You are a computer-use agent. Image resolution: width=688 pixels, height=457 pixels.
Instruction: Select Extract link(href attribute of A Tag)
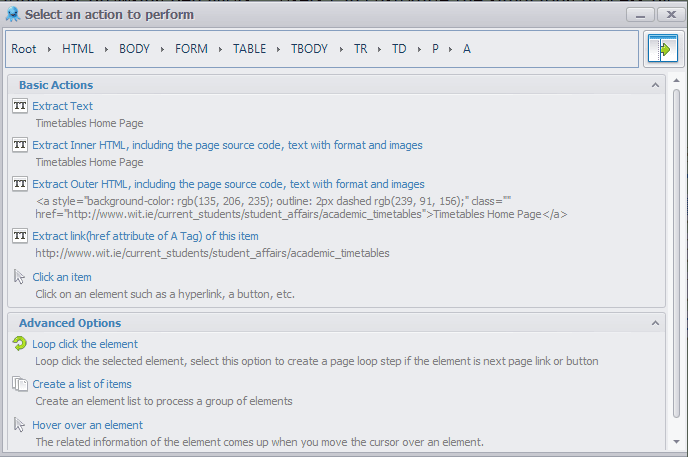coord(145,236)
